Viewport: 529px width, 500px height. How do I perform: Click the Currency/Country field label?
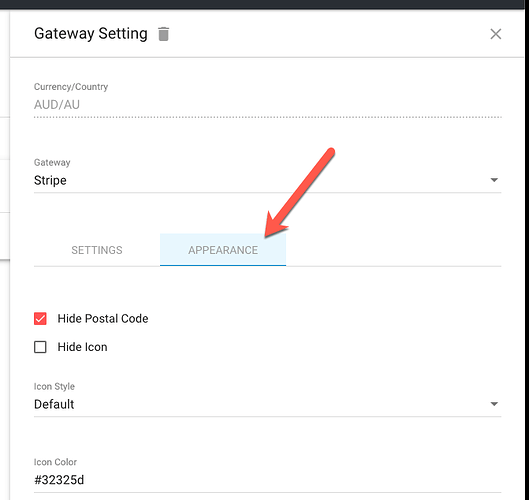(71, 87)
